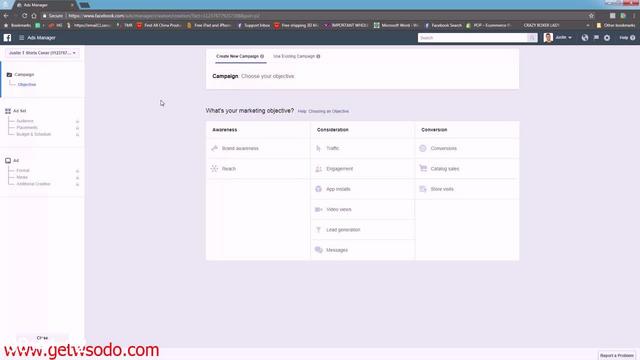Click the App installs objective icon
The height and width of the screenshot is (360, 640).
click(x=318, y=189)
